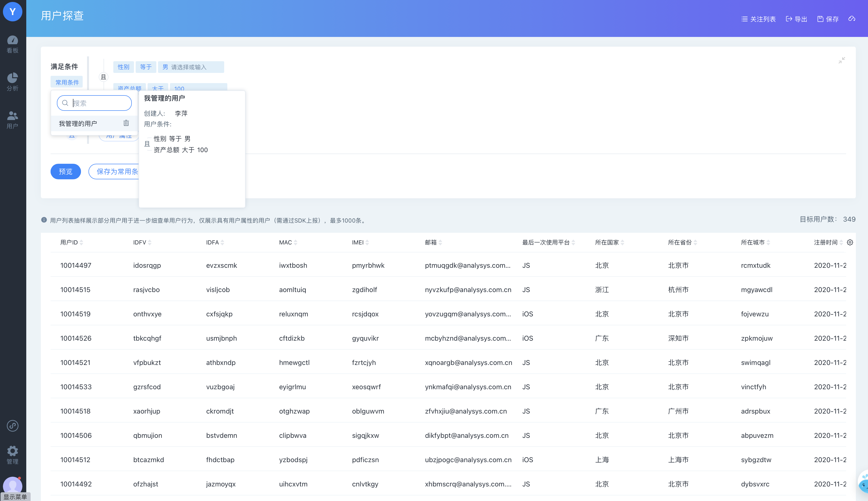868x501 pixels.
Task: Click user ID 10014492
Action: [x=76, y=484]
